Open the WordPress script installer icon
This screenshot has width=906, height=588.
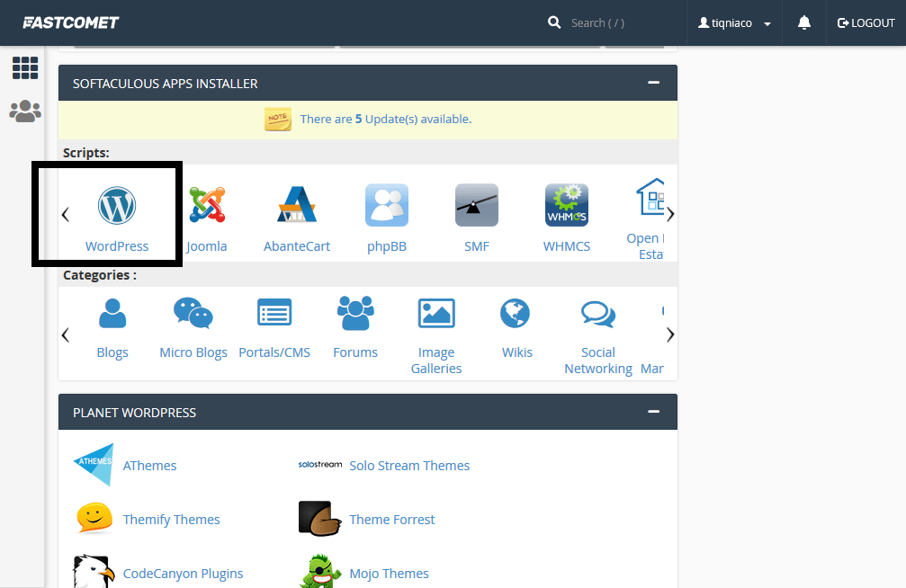coord(117,205)
